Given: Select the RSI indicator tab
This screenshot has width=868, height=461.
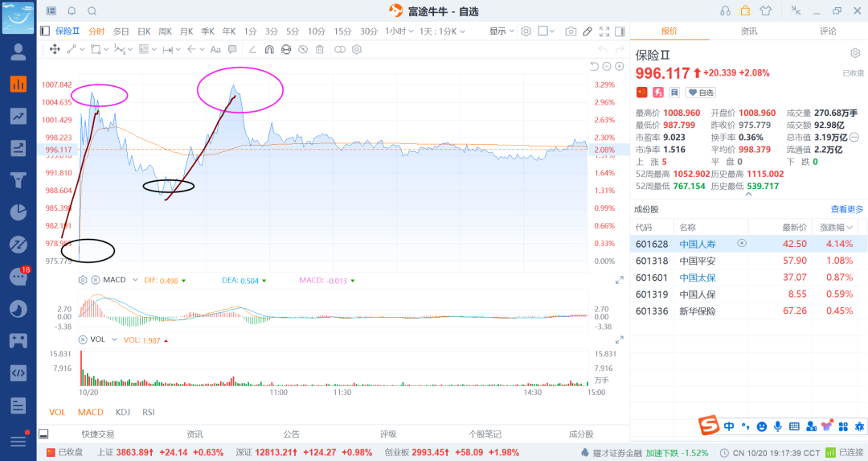Looking at the screenshot, I should coord(149,412).
